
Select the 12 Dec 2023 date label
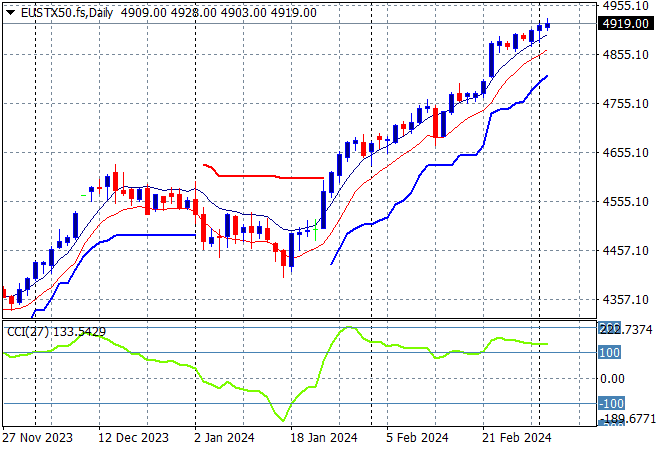(134, 438)
